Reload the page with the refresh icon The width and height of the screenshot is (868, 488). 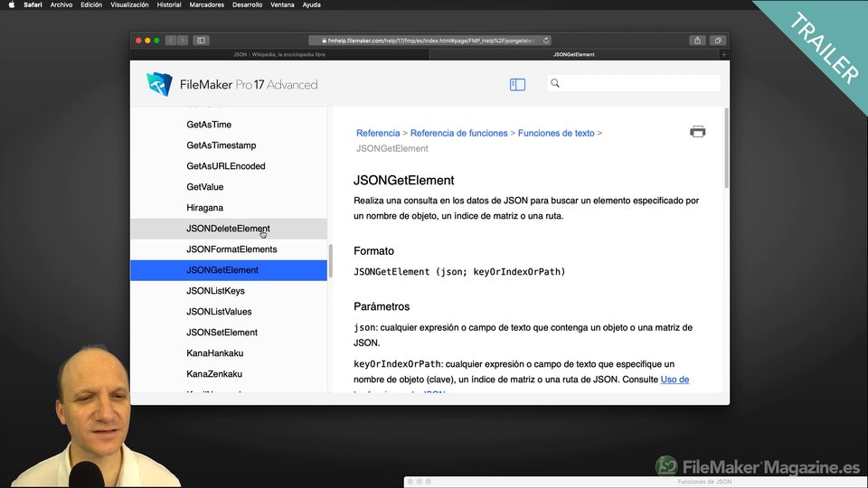point(546,41)
